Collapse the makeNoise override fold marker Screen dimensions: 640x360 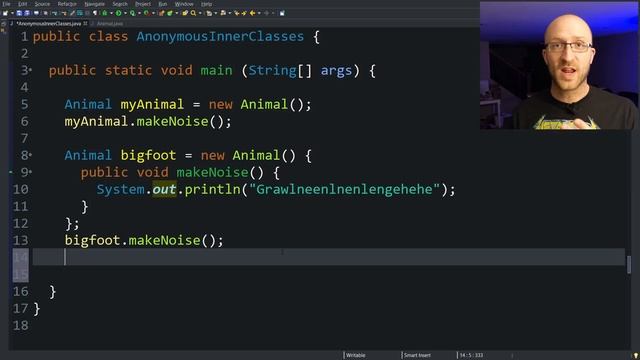pos(31,172)
